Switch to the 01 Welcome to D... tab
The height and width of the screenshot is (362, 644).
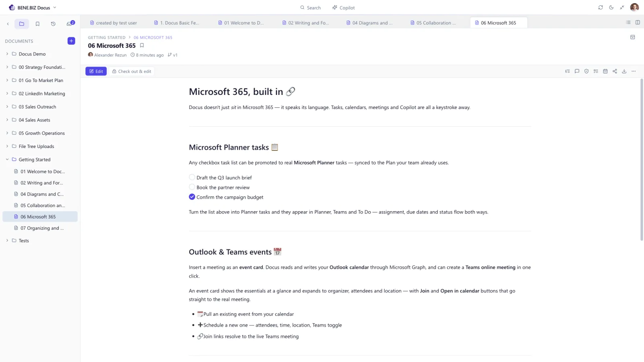[x=241, y=23]
